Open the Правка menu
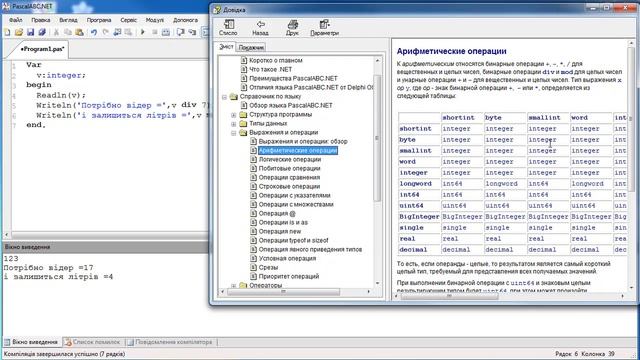 pyautogui.click(x=40, y=20)
